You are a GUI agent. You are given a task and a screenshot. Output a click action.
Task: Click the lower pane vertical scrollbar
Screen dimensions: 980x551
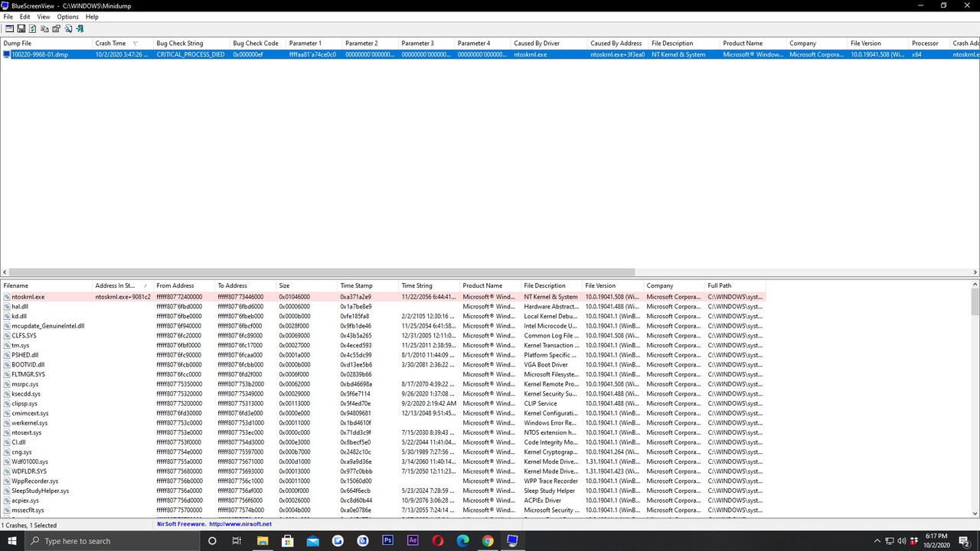975,302
